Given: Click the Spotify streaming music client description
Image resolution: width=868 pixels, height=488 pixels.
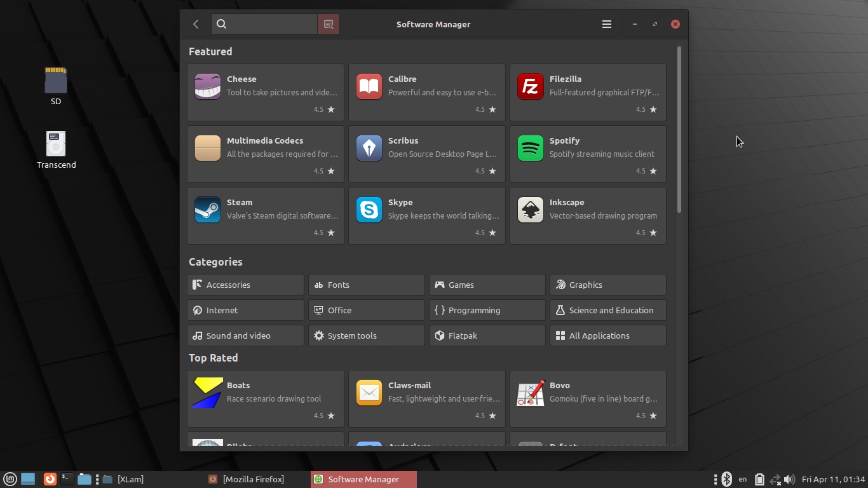Looking at the screenshot, I should (602, 154).
